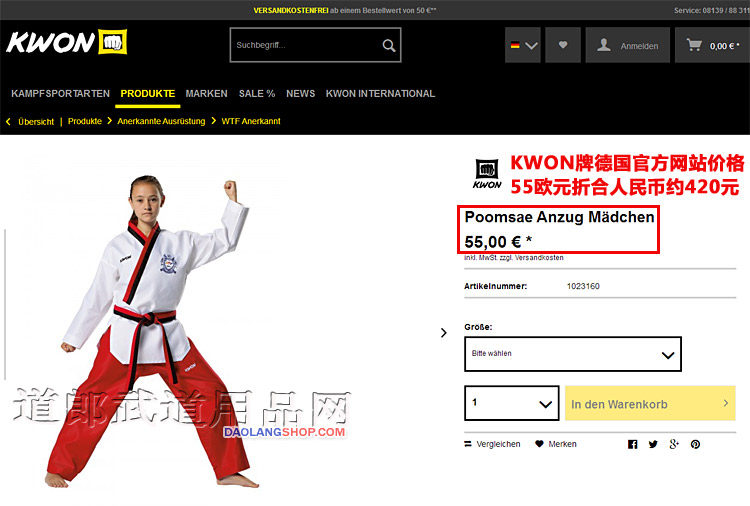Open the wishlist heart icon in header
This screenshot has height=506, width=750.
563,45
